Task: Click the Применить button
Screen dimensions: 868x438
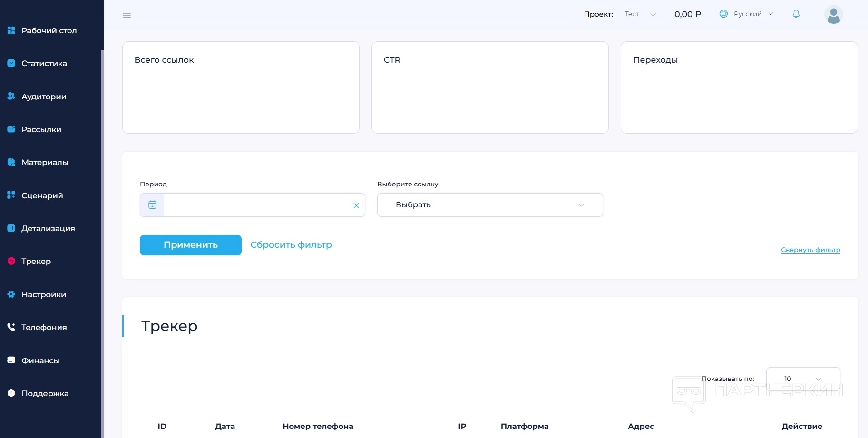Action: click(x=191, y=245)
